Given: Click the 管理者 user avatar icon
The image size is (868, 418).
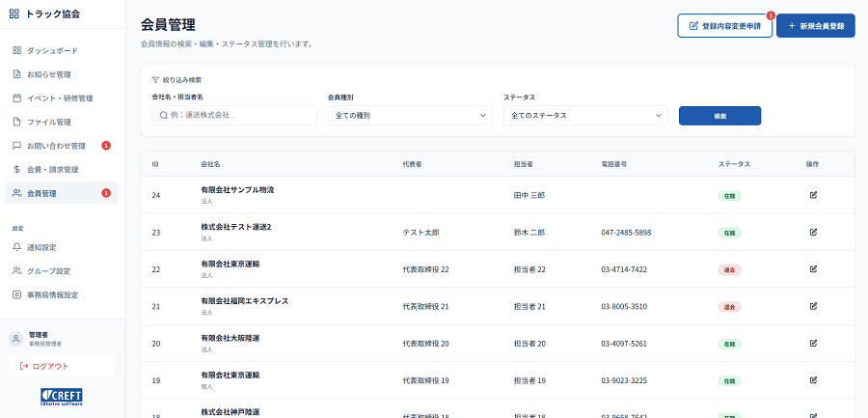Looking at the screenshot, I should (x=15, y=338).
